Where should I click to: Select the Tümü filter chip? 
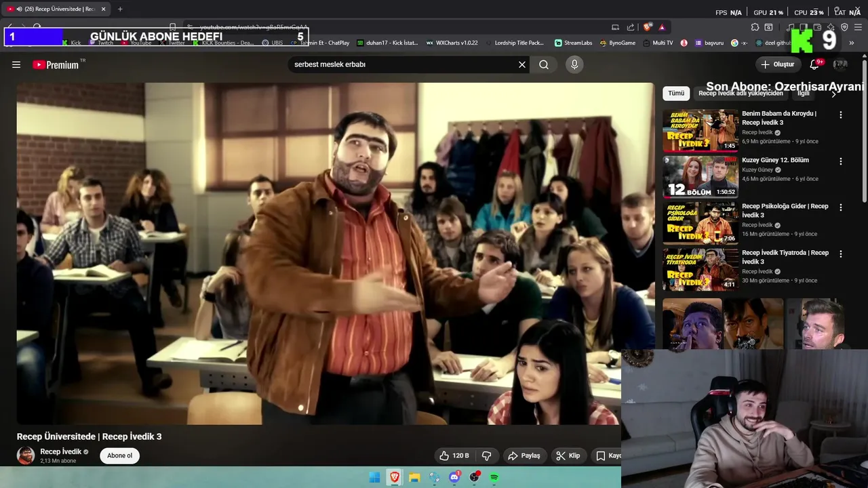(x=676, y=94)
